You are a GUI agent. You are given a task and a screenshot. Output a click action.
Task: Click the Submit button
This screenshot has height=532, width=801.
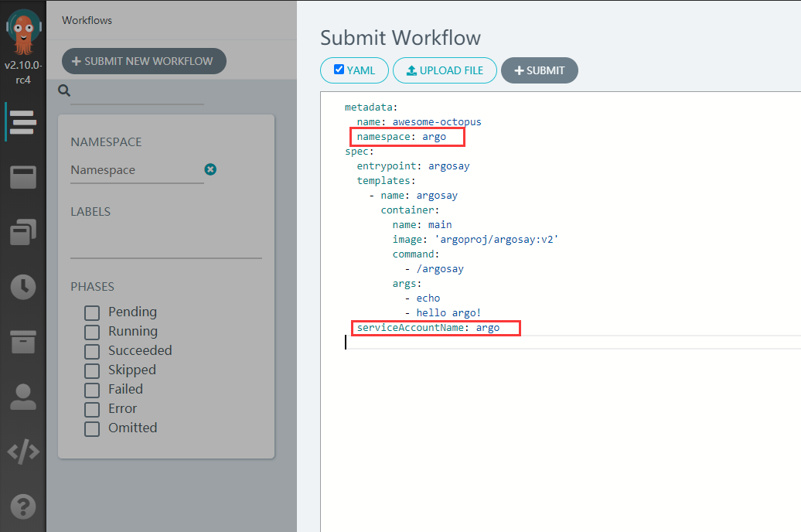pos(540,70)
